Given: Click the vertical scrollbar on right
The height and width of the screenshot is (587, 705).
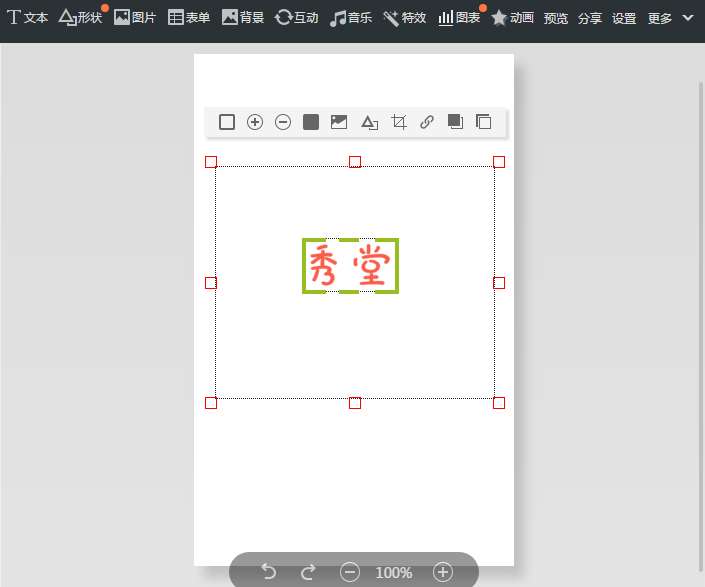Looking at the screenshot, I should tap(701, 326).
